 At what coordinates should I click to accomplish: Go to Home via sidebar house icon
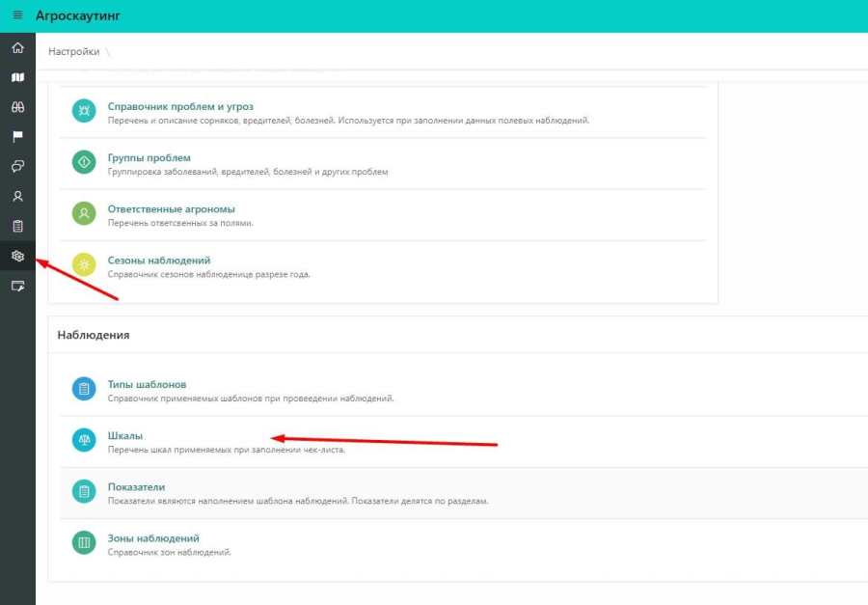pyautogui.click(x=17, y=48)
